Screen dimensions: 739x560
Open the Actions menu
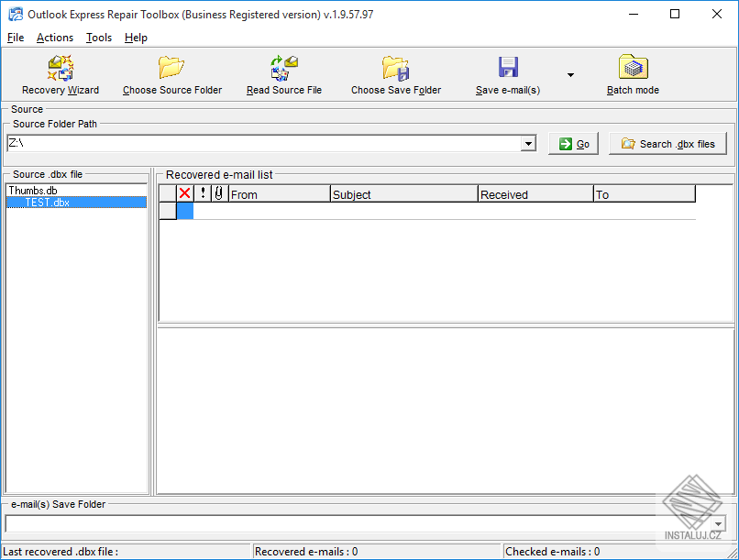pyautogui.click(x=55, y=38)
